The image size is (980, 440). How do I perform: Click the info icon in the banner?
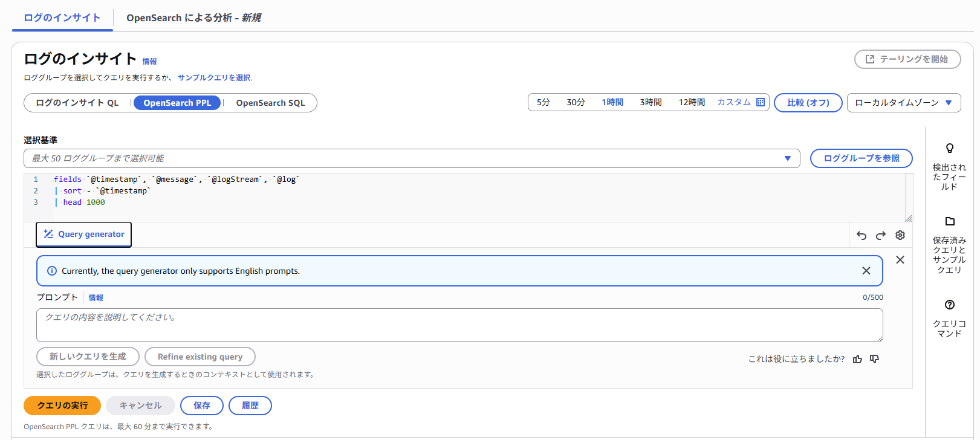52,271
